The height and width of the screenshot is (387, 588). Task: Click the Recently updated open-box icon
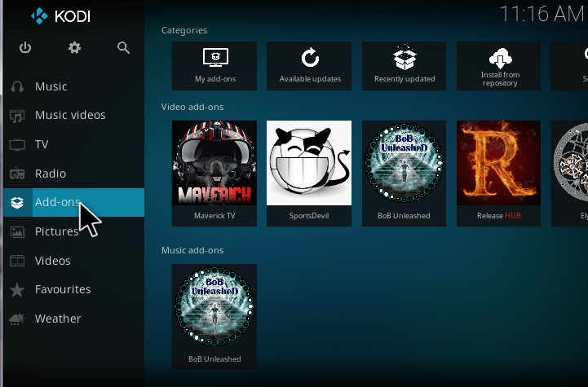405,57
